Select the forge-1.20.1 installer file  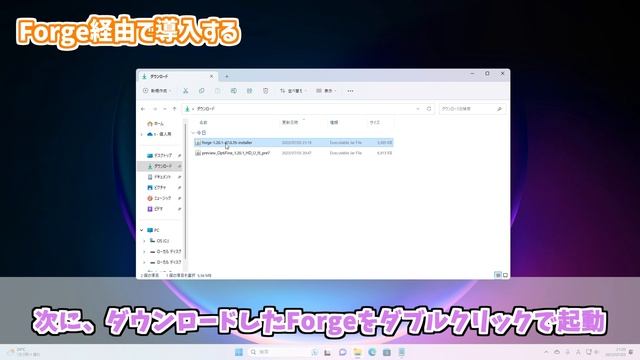[x=293, y=142]
